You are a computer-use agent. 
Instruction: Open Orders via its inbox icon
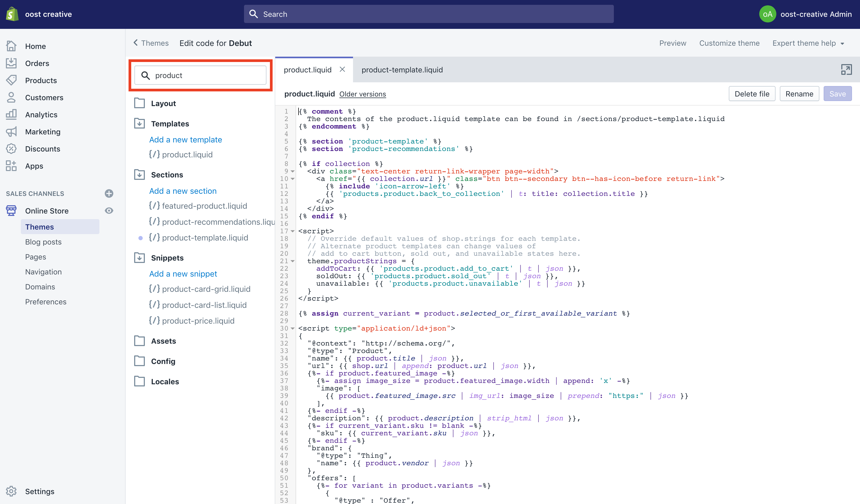11,63
